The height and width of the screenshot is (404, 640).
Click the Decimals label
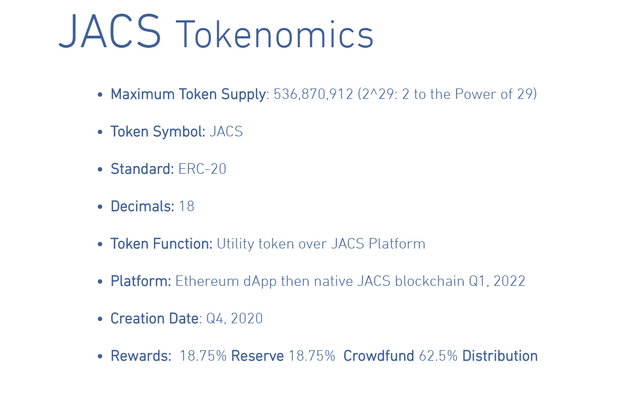coord(142,206)
